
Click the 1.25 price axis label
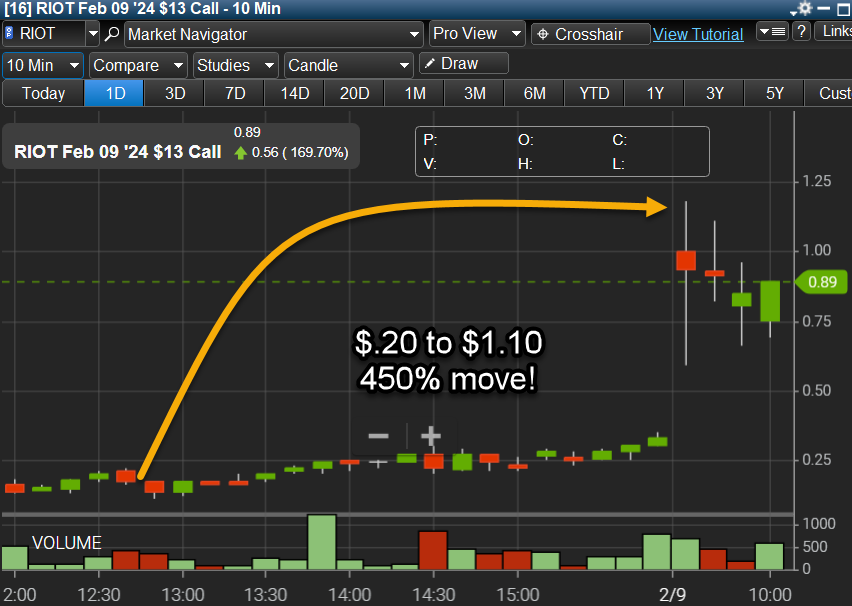point(817,181)
